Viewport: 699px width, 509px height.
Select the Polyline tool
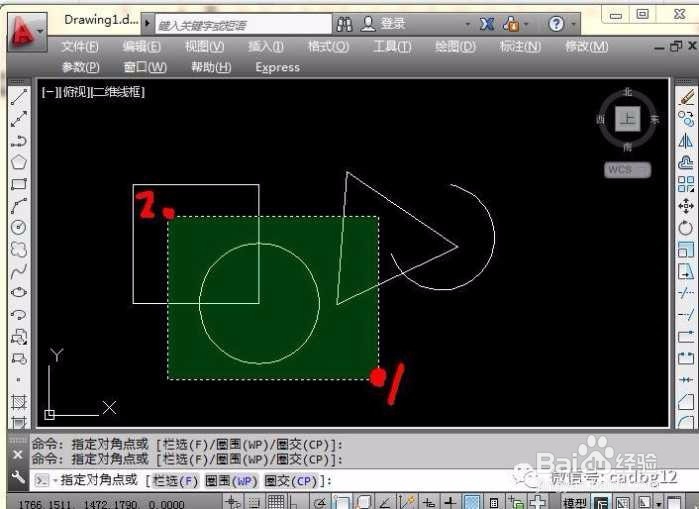point(19,140)
